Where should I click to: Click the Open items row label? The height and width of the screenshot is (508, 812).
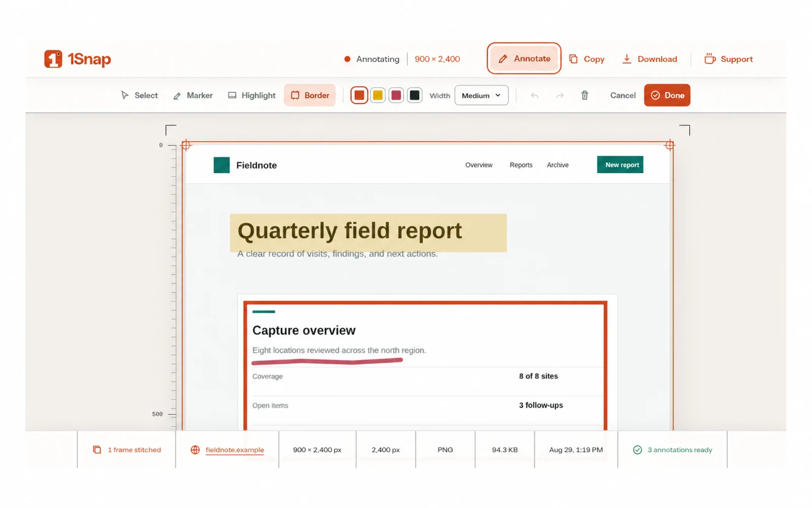[270, 405]
